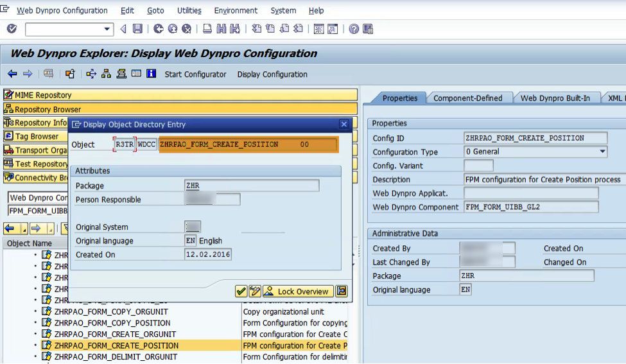Select MIME Repository in the navigation list
Viewport: 626px width, 364px height.
coord(180,95)
